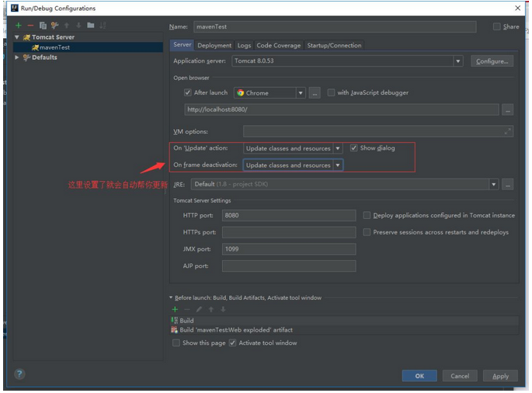The width and height of the screenshot is (532, 393).
Task: Click the JMX port field showing 1099
Action: (x=289, y=249)
